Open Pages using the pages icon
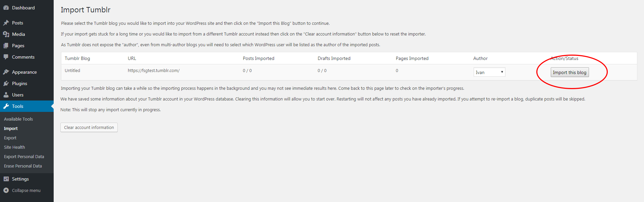This screenshot has height=202, width=644. click(x=6, y=45)
